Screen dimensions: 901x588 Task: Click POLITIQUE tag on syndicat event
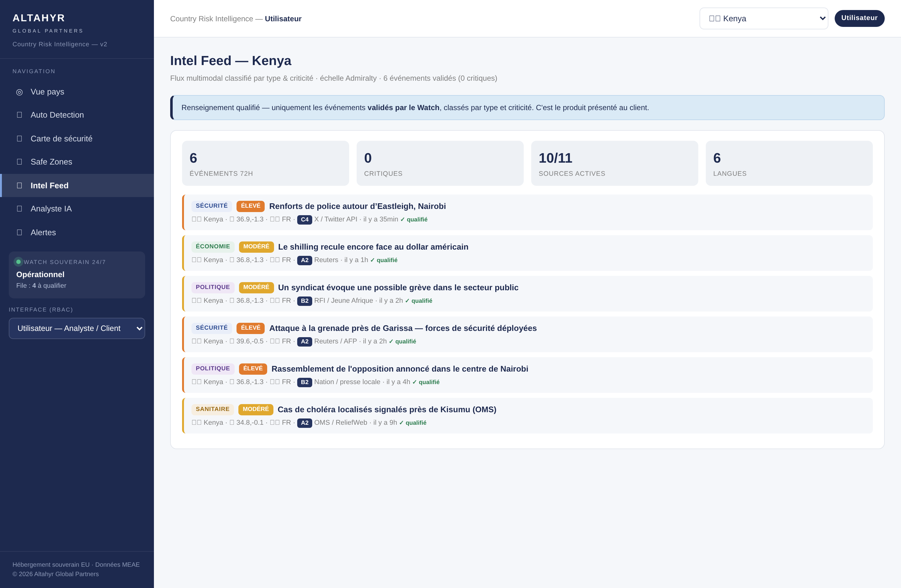pos(213,287)
